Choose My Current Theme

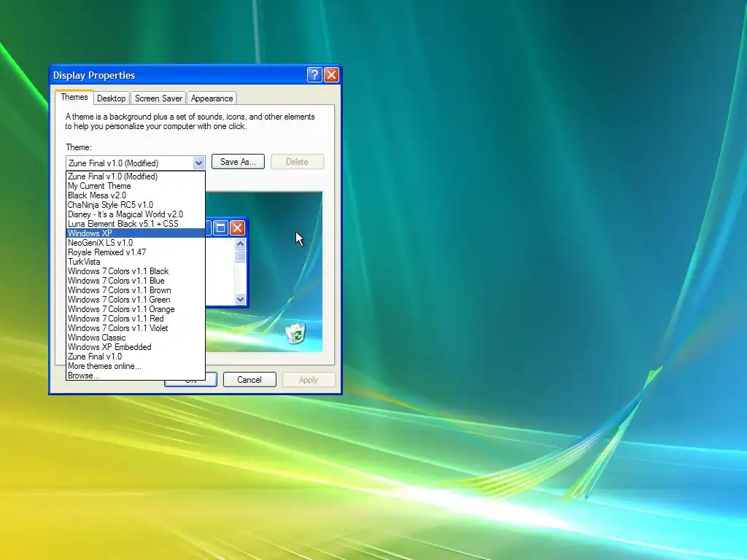click(135, 186)
